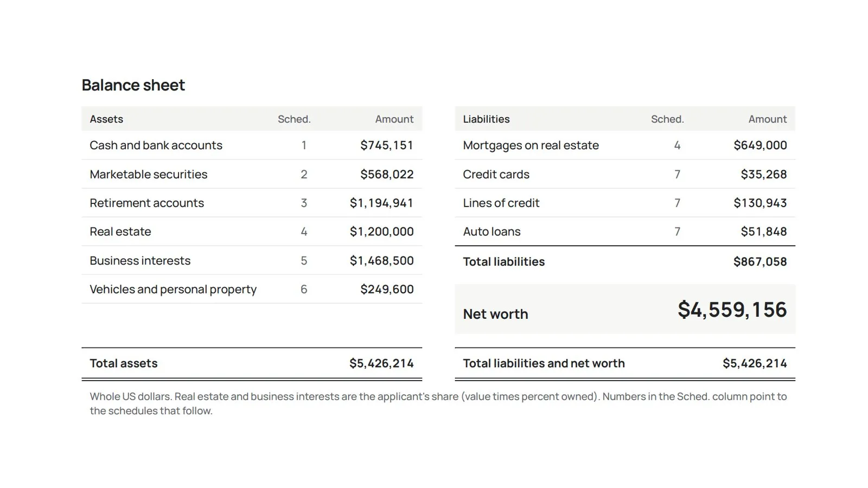The image size is (868, 488).
Task: Click the $4,559,156 net worth figure
Action: point(732,310)
